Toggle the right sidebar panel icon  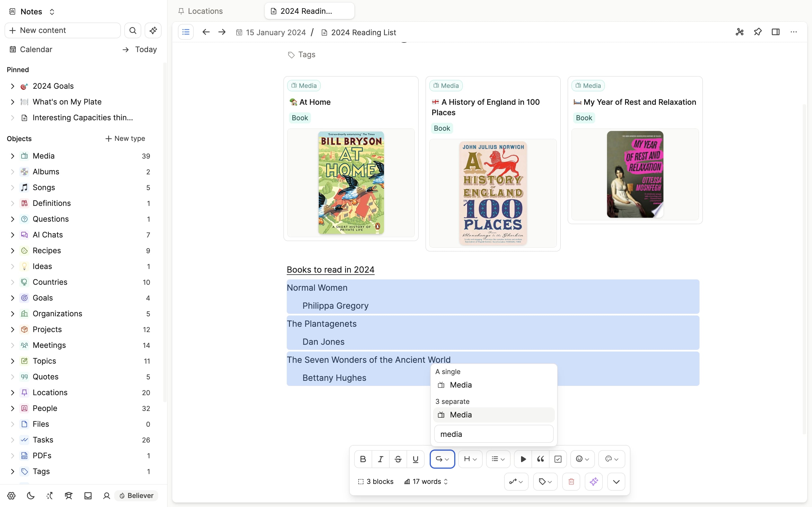(x=775, y=32)
